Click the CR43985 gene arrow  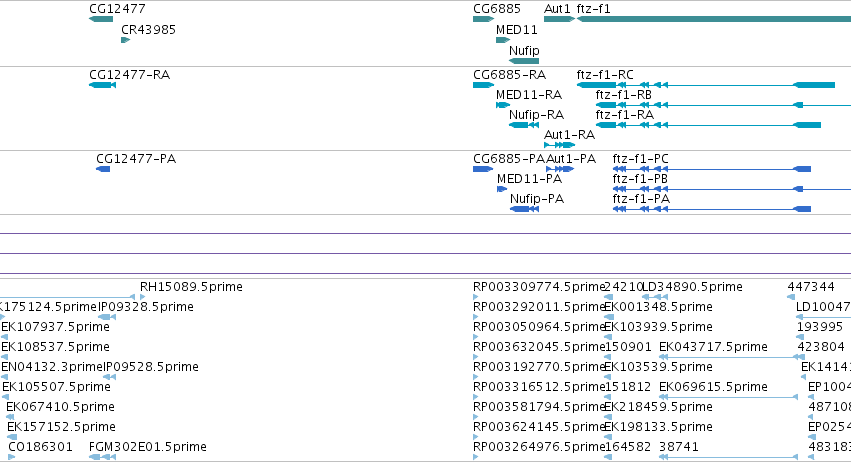(x=125, y=40)
